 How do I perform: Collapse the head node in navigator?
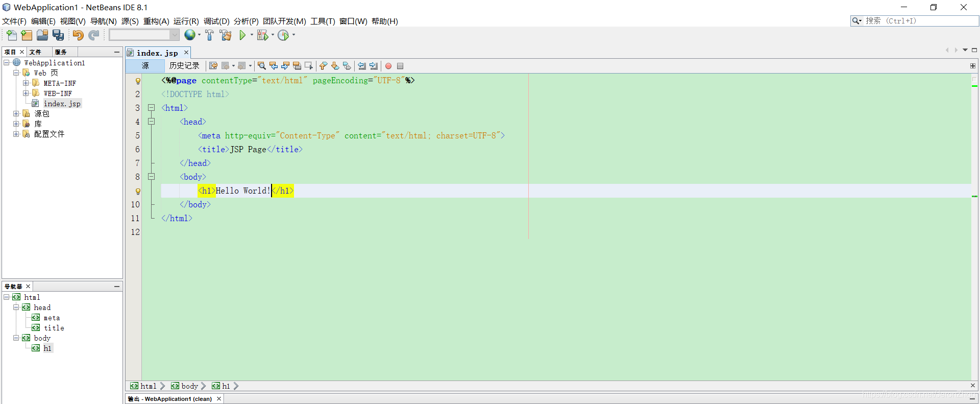[x=16, y=307]
